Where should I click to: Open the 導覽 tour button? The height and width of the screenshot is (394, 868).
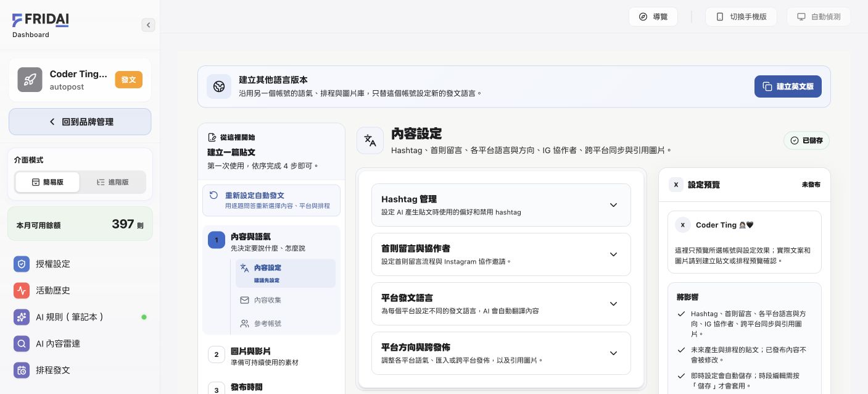653,17
